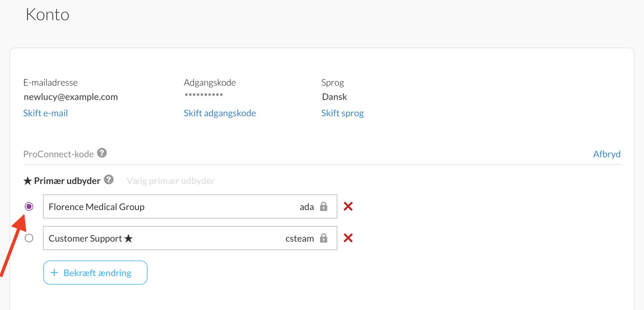Select Customer Support radio button
This screenshot has width=644, height=310.
(x=29, y=238)
